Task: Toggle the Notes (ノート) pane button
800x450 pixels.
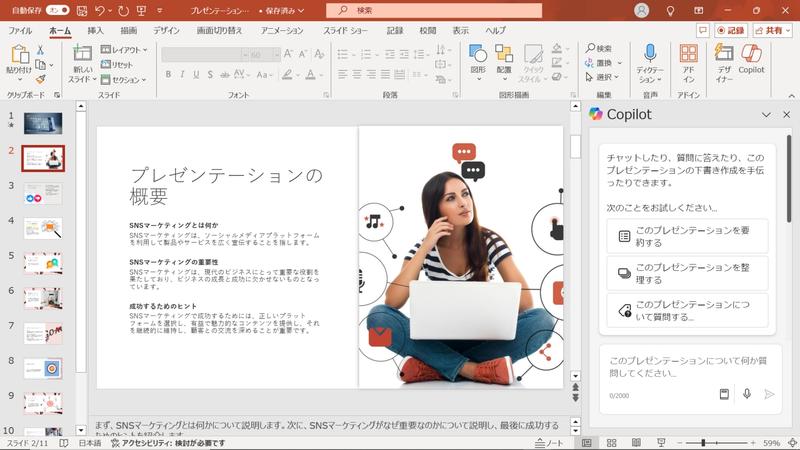Action: tap(550, 442)
